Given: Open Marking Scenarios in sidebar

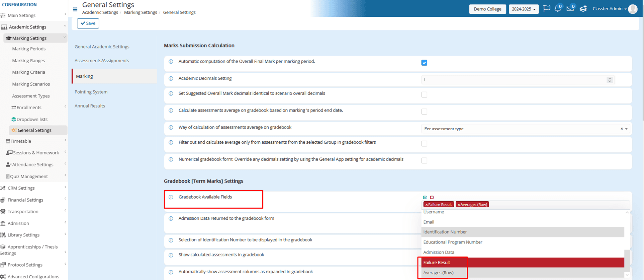Looking at the screenshot, I should pyautogui.click(x=31, y=84).
